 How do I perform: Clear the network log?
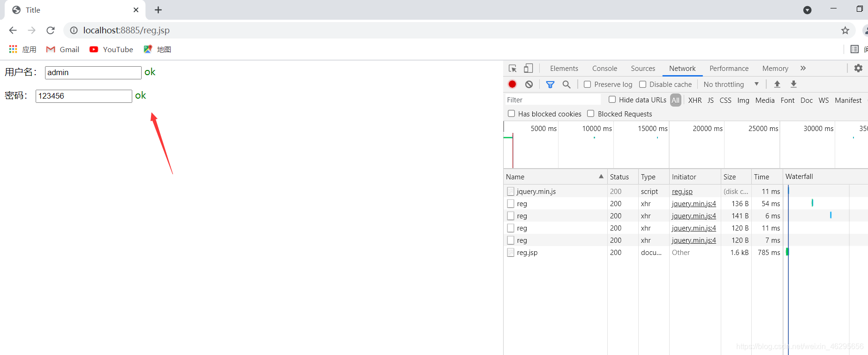[529, 85]
